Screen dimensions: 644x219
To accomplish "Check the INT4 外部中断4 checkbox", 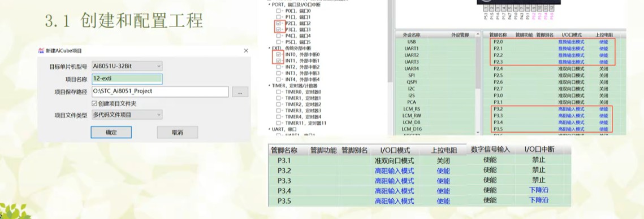I will tap(279, 79).
